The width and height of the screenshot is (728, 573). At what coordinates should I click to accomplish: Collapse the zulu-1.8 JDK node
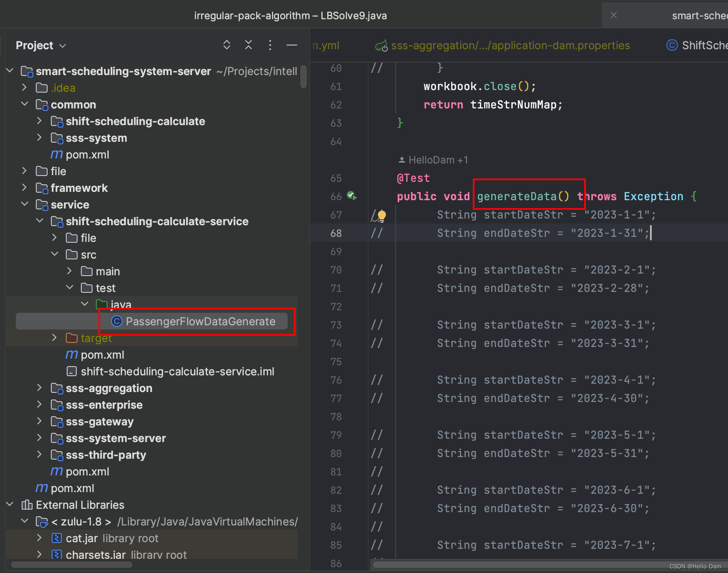point(25,521)
